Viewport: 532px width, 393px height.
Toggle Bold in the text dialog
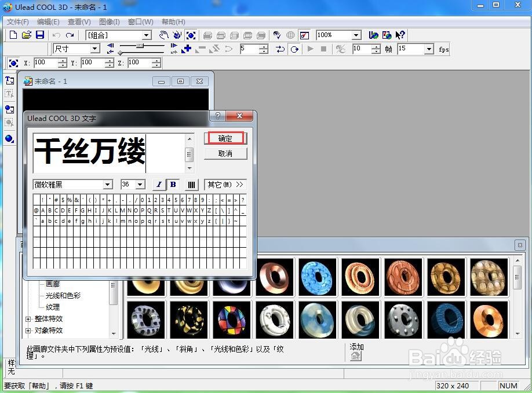(173, 184)
